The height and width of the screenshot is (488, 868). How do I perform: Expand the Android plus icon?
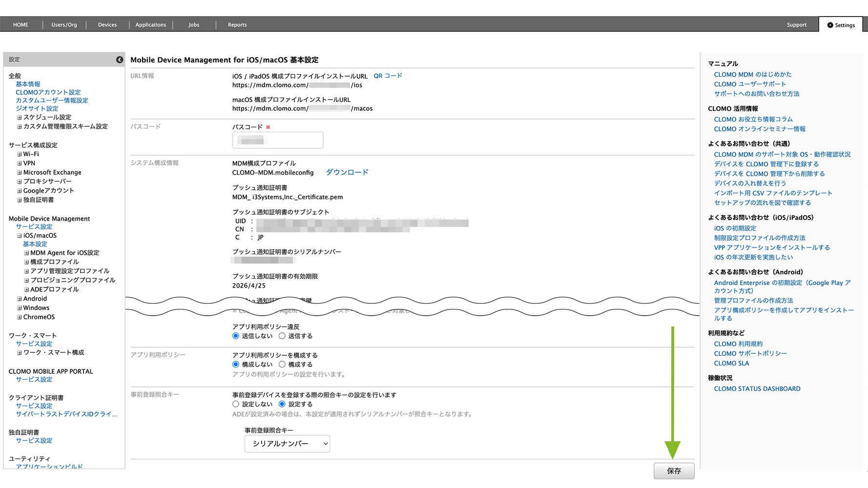(20, 299)
